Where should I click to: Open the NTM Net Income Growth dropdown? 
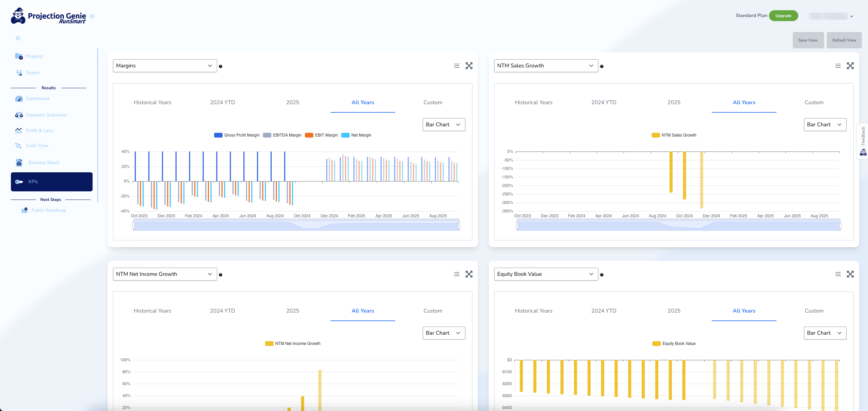(x=165, y=274)
